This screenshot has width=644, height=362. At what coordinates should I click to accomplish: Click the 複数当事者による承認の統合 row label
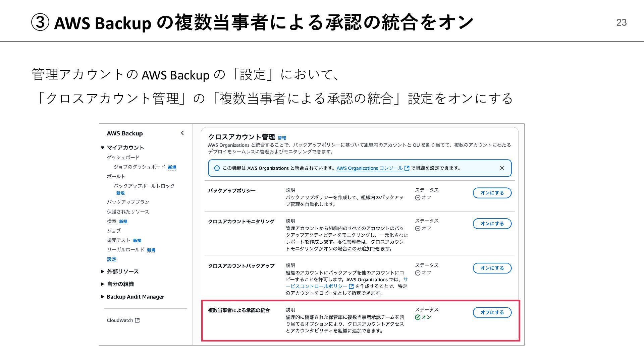coord(239,310)
